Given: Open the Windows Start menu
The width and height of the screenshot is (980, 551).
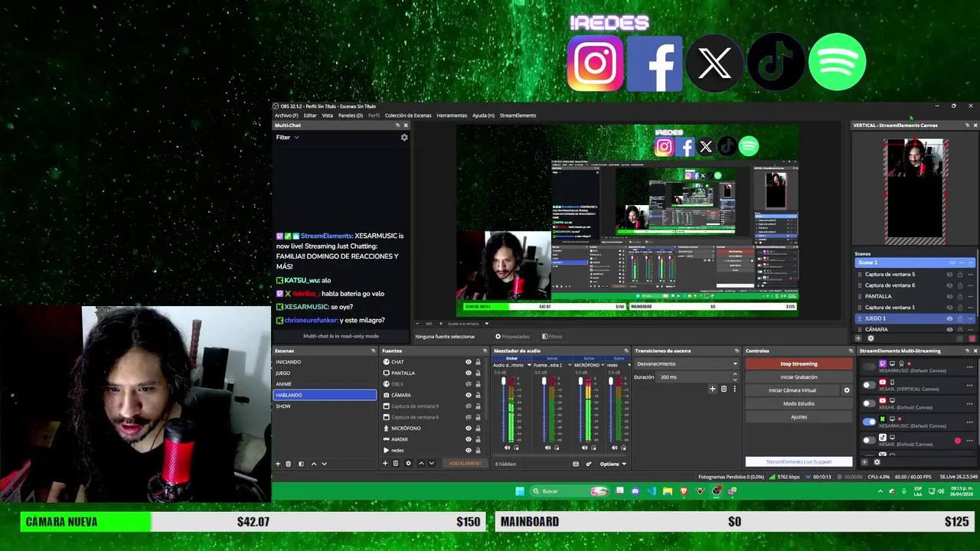Looking at the screenshot, I should (x=520, y=491).
